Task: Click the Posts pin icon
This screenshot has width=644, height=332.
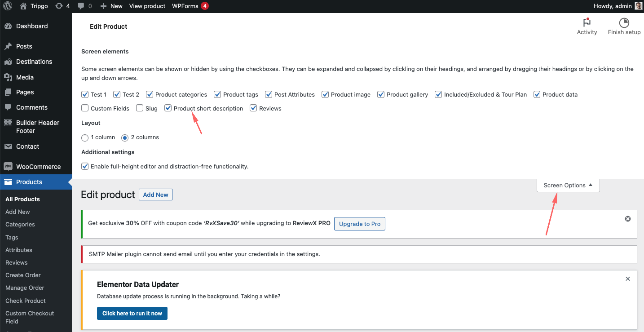Action: [x=8, y=46]
